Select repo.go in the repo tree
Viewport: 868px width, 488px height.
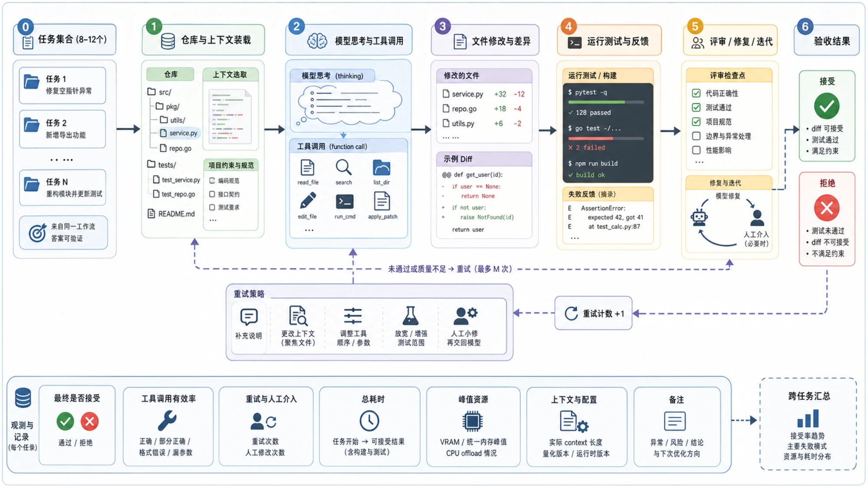pyautogui.click(x=176, y=148)
